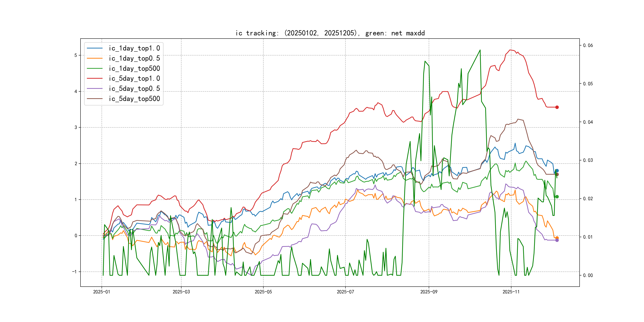Click the right y-axis tick label 0.06
The image size is (644, 322).
coord(588,45)
